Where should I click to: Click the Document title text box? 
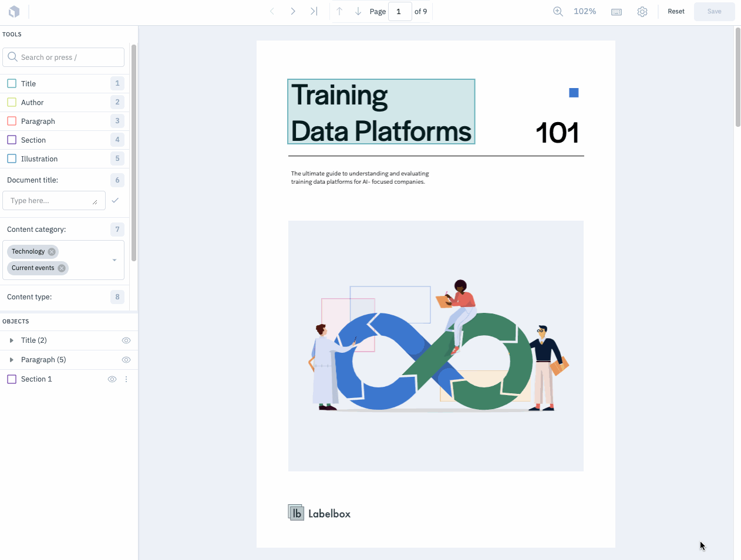(54, 200)
